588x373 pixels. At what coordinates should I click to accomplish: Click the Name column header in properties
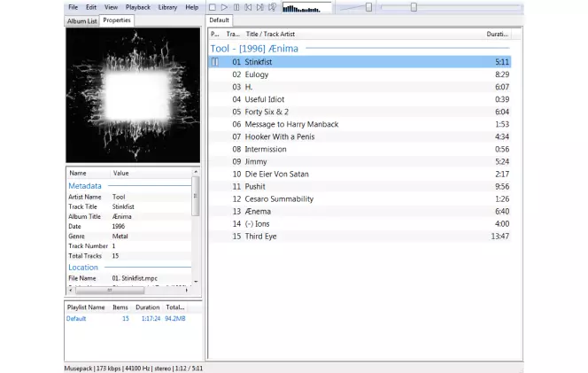78,173
